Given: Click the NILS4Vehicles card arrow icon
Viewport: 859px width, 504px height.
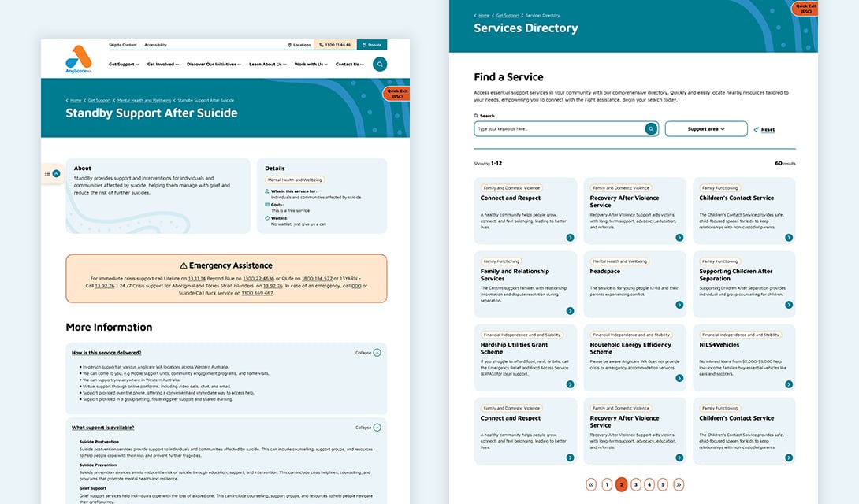Looking at the screenshot, I should click(x=788, y=384).
